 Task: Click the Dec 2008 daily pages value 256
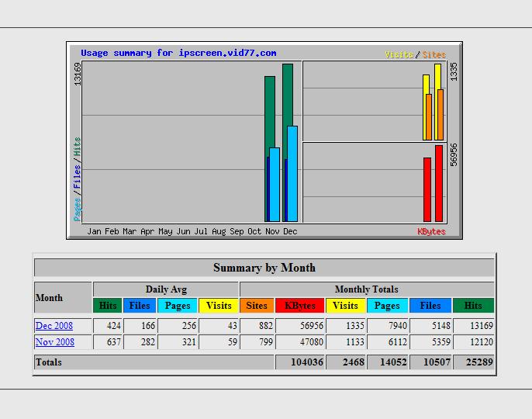(189, 326)
